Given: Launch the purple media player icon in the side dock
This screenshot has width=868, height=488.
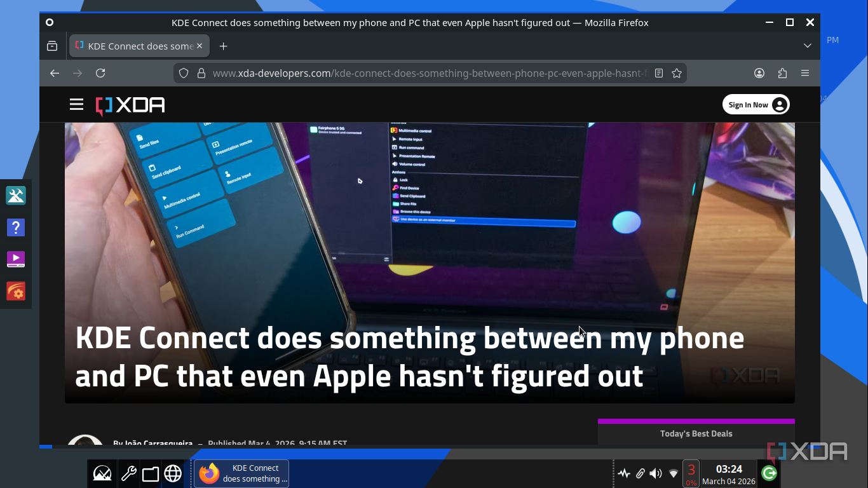Looking at the screenshot, I should click(16, 259).
